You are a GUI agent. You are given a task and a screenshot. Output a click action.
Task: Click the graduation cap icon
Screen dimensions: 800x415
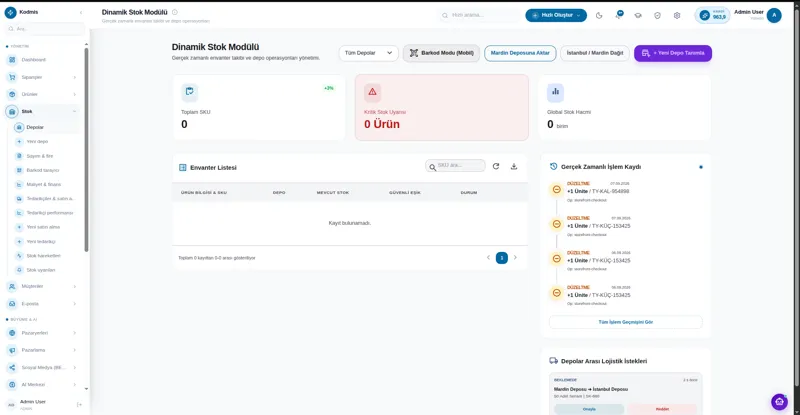tap(638, 15)
